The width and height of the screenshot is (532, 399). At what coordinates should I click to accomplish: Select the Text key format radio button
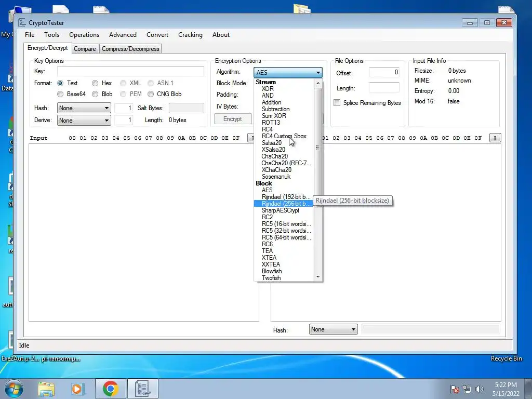pyautogui.click(x=60, y=83)
